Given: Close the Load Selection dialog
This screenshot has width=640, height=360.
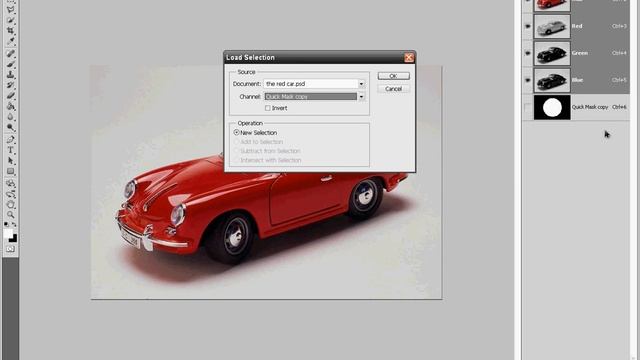Looking at the screenshot, I should point(409,58).
